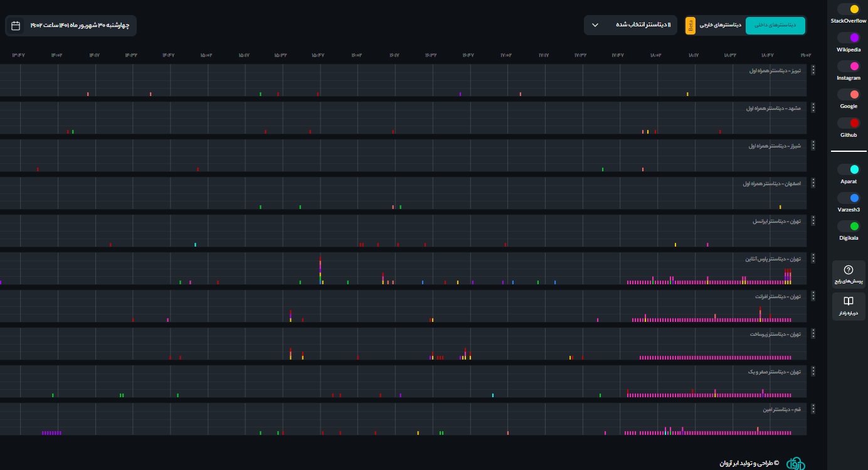Open three-dot menu for Mashhad datacenter row

coord(813,108)
